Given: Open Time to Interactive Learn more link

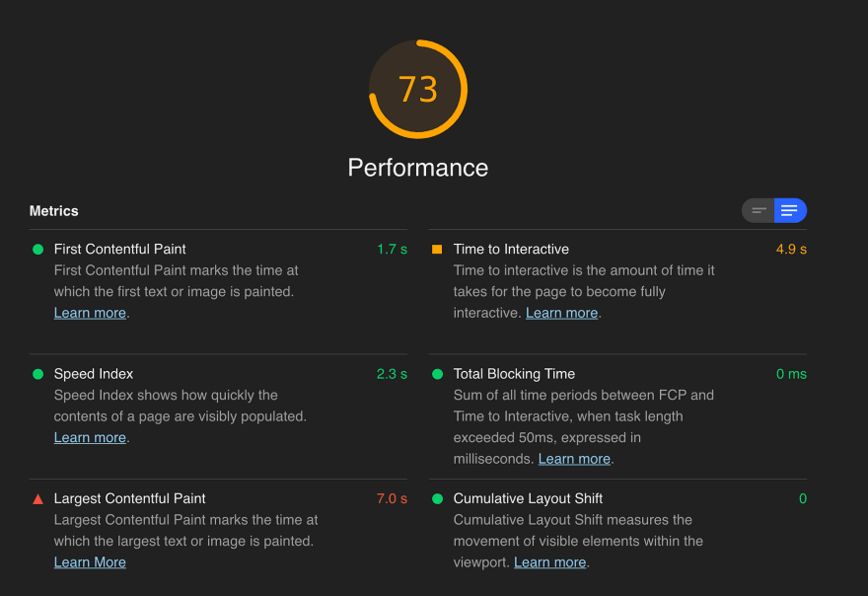Looking at the screenshot, I should point(562,313).
